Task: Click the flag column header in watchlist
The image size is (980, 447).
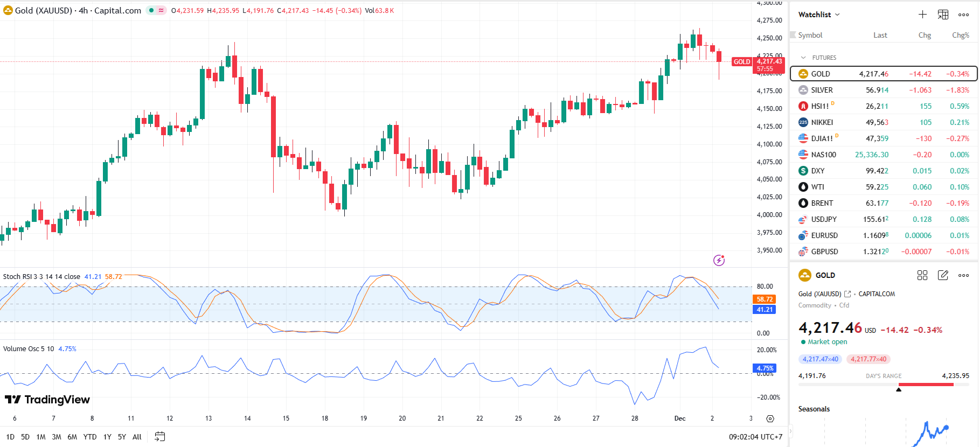Action: click(793, 35)
